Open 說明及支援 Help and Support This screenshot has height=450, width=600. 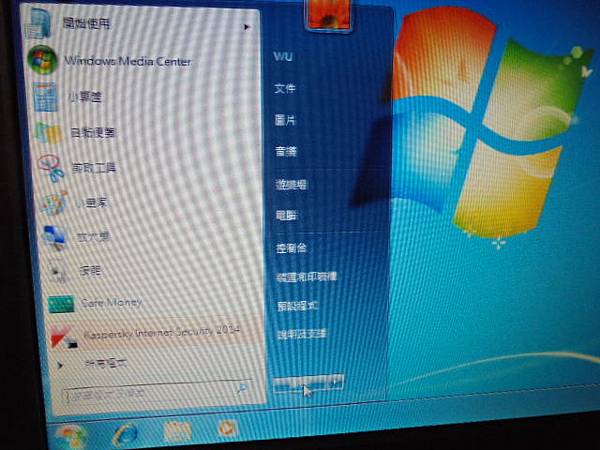pos(302,334)
